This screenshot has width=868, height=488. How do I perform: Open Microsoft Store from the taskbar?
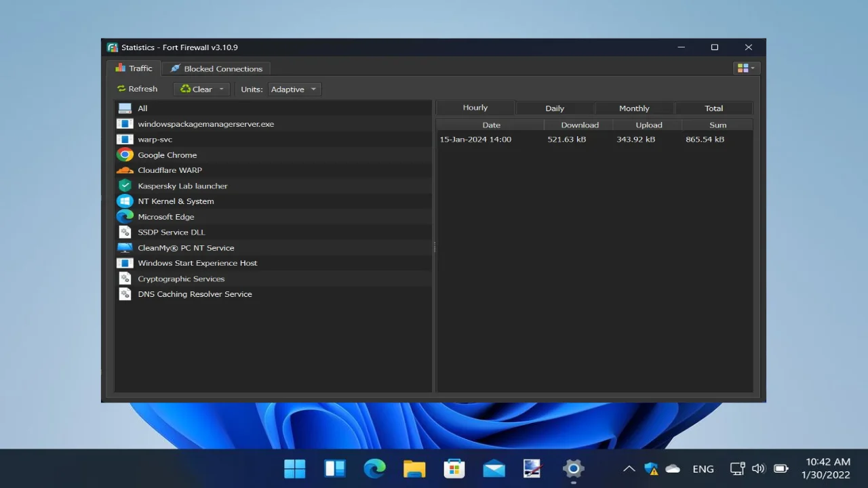click(454, 468)
